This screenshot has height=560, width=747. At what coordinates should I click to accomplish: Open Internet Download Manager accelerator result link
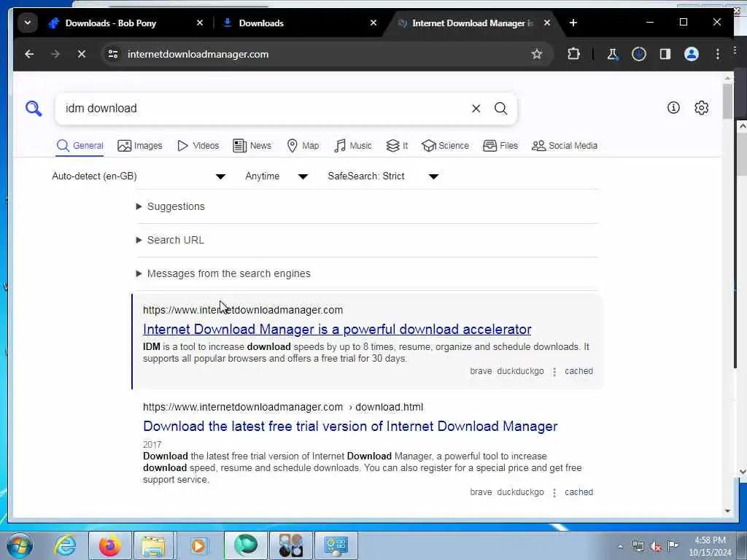tap(337, 330)
